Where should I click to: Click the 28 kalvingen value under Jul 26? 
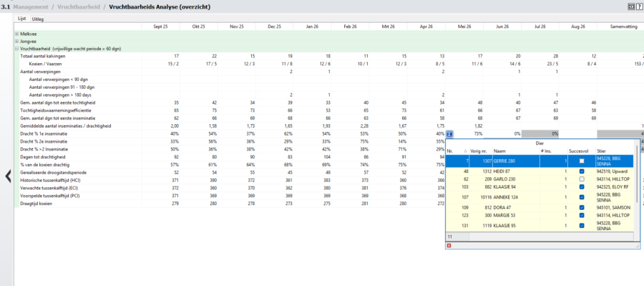click(556, 56)
